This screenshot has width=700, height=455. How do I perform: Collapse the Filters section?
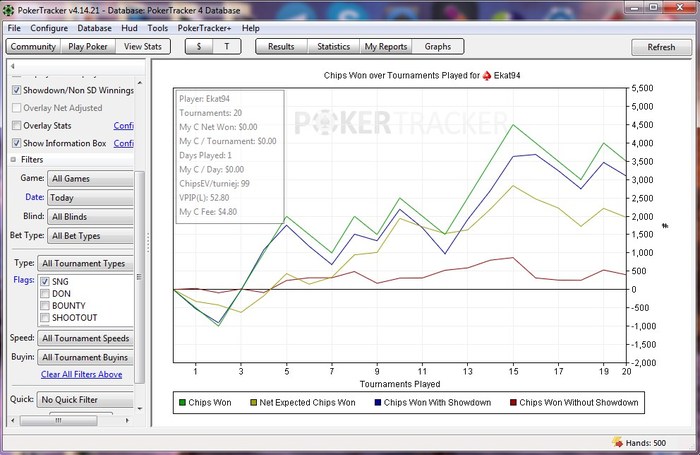tap(13, 159)
